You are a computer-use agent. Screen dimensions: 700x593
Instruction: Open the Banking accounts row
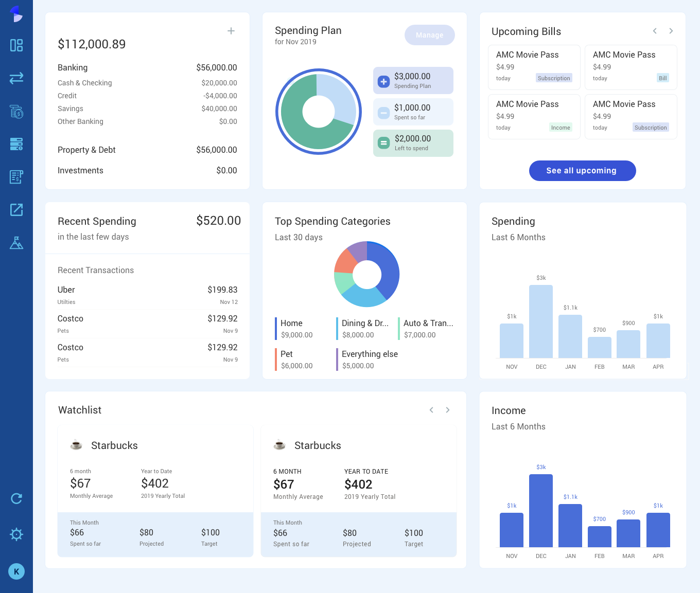click(147, 67)
